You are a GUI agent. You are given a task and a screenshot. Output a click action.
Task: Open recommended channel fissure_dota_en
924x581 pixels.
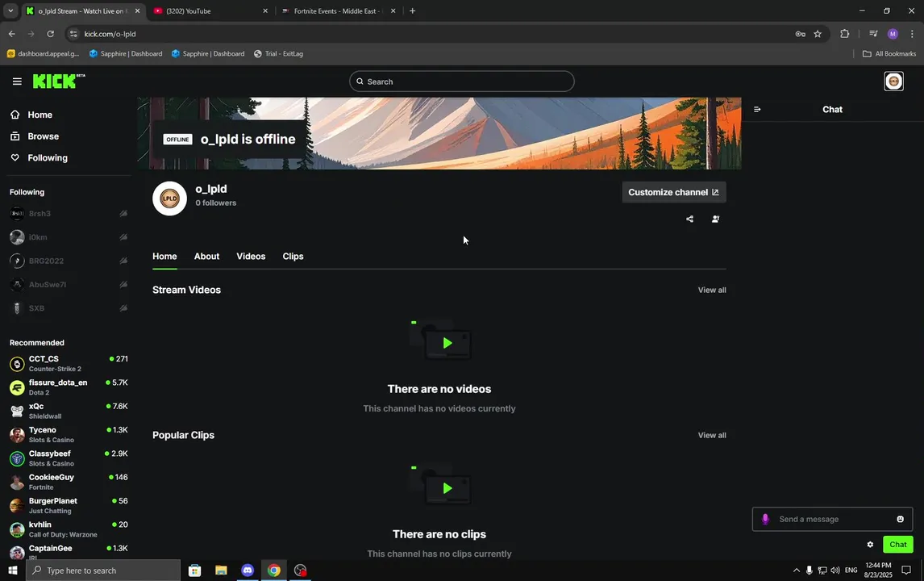pos(69,387)
